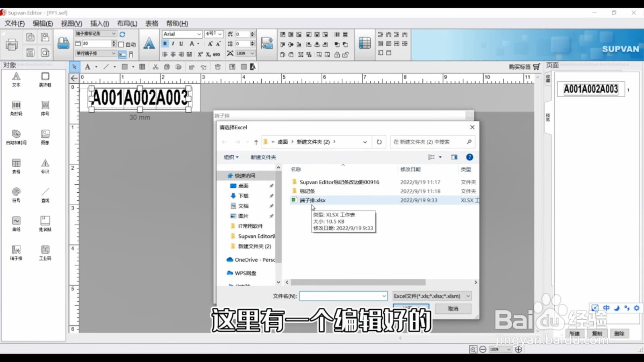Click the 文件名 input field
Viewport: 644px width, 362px height.
(x=343, y=296)
